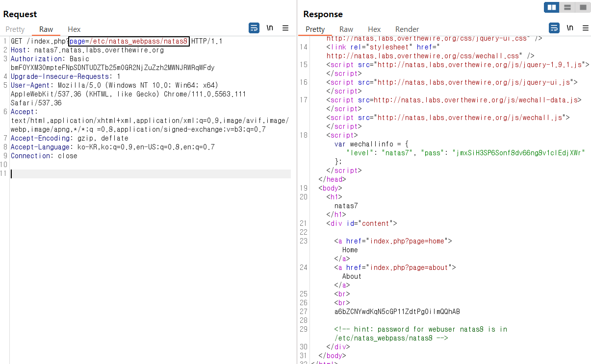Click the GET /index.php? request text
The height and width of the screenshot is (364, 591).
pos(40,41)
